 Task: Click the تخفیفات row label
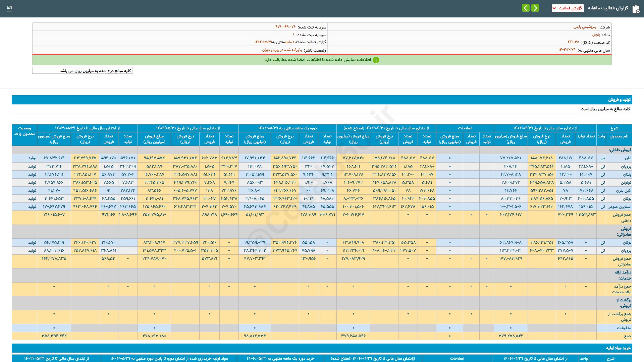624,328
